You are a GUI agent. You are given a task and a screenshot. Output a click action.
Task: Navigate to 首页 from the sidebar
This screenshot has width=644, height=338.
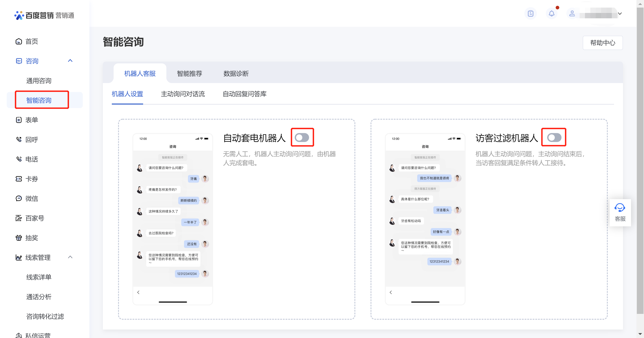click(x=32, y=41)
